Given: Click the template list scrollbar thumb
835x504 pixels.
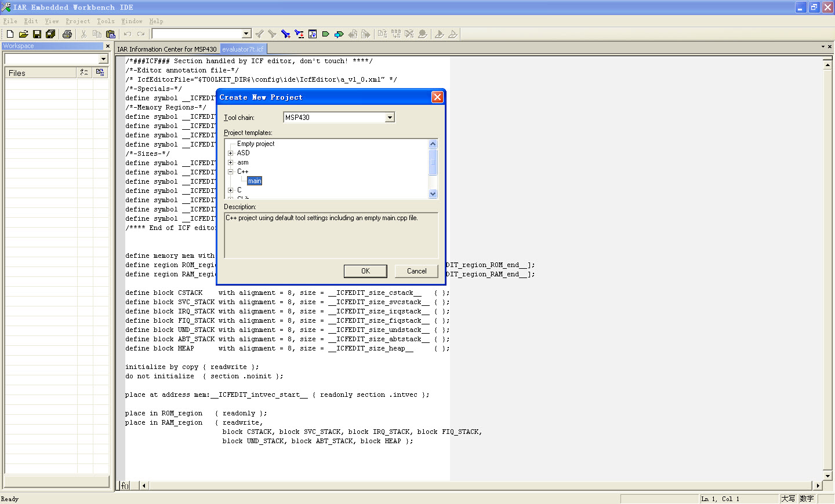Looking at the screenshot, I should click(433, 162).
